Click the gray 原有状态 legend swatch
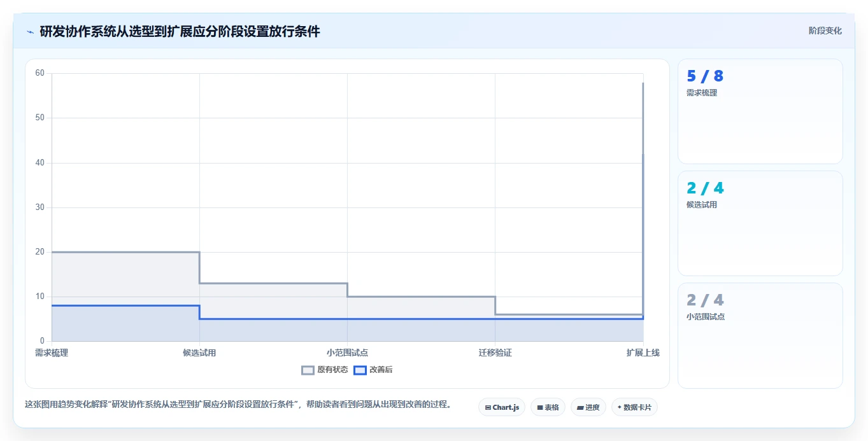Screen dimensions: 868x441 (x=308, y=370)
